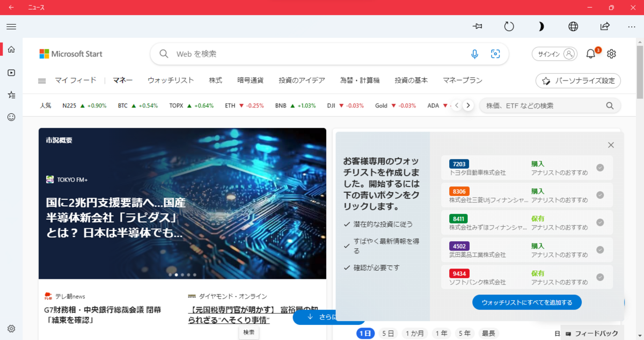Select TOPX ticker in the bar
644x340 pixels.
(x=191, y=106)
